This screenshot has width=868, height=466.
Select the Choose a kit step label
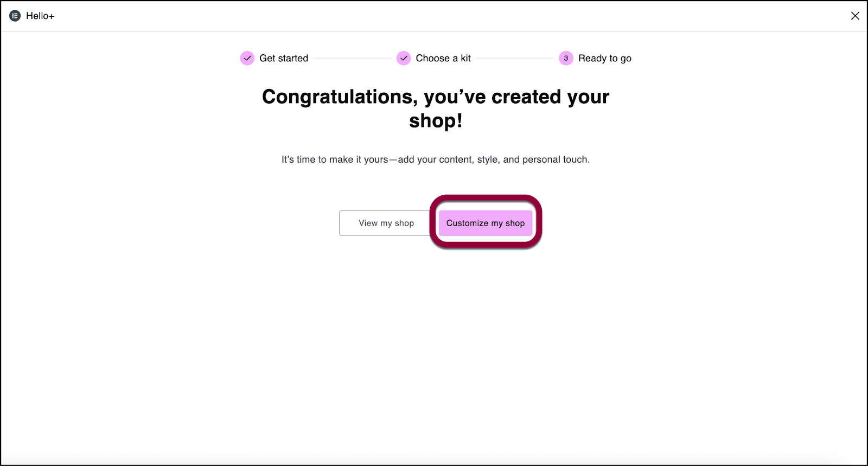[443, 58]
